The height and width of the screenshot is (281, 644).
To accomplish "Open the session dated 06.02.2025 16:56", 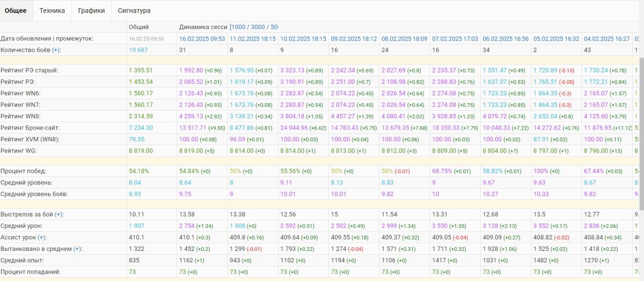I will 506,39.
